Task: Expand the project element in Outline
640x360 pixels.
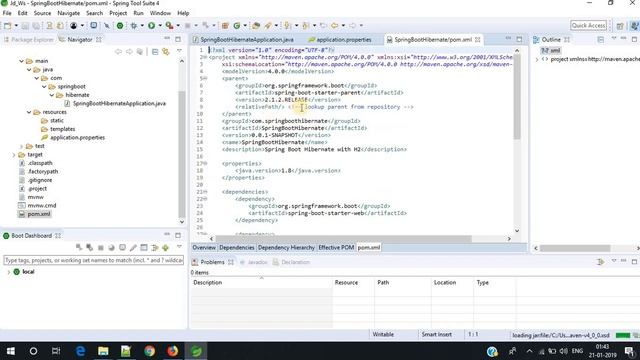Action: 537,60
